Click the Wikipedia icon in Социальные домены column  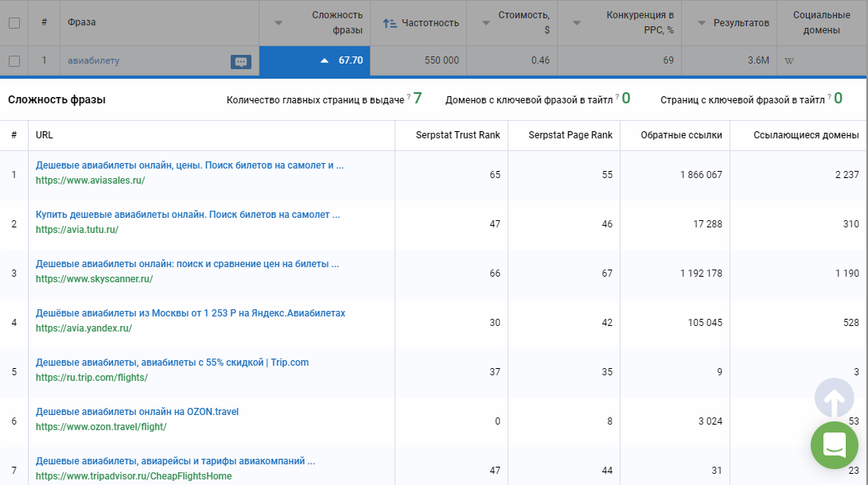click(x=789, y=61)
